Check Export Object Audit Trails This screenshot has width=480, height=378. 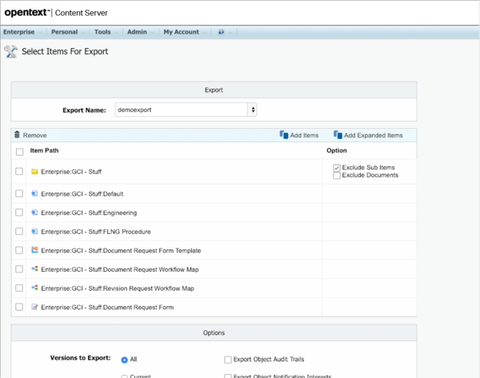[228, 359]
